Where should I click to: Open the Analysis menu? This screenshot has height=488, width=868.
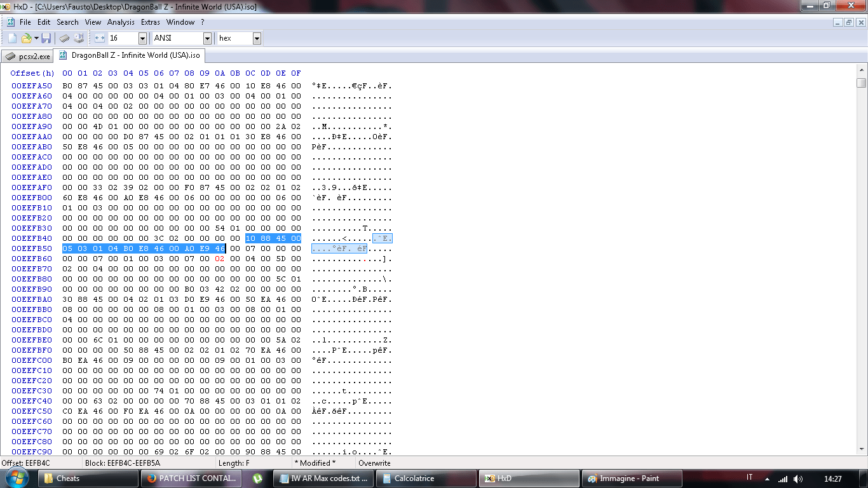tap(121, 22)
